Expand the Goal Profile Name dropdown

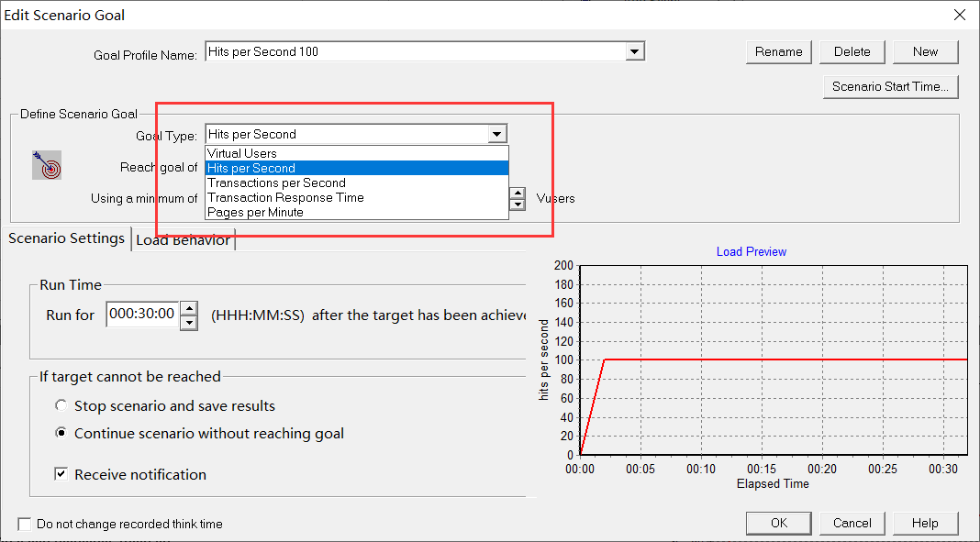point(635,52)
